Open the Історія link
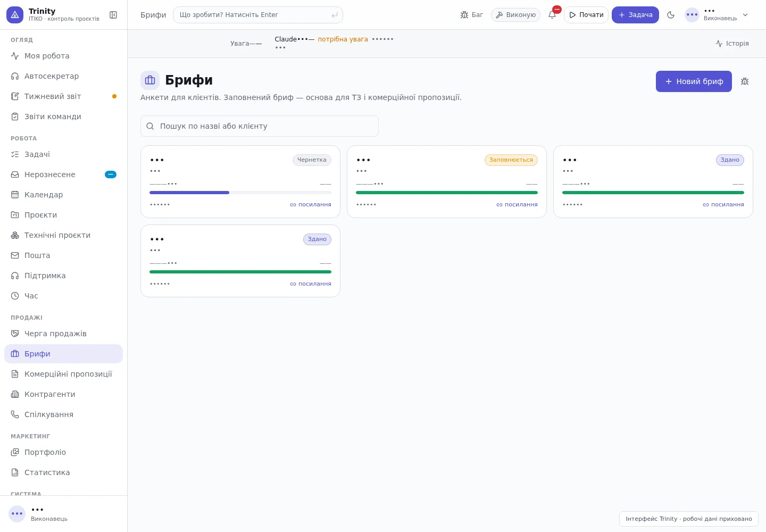The width and height of the screenshot is (766, 532). pyautogui.click(x=732, y=44)
